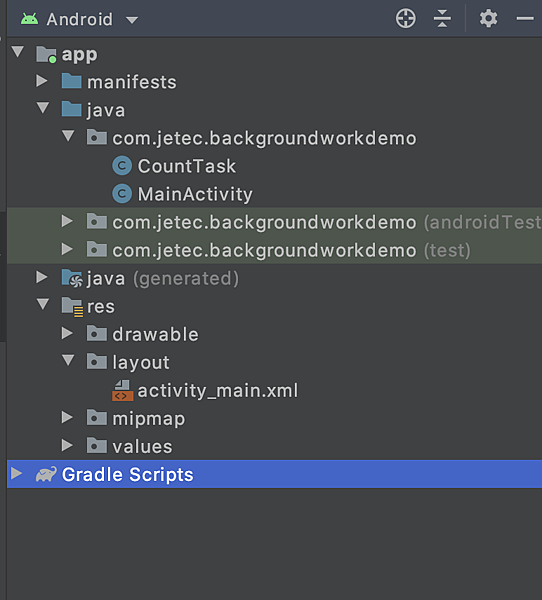542x600 pixels.
Task: Select the drawable label
Action: point(155,334)
